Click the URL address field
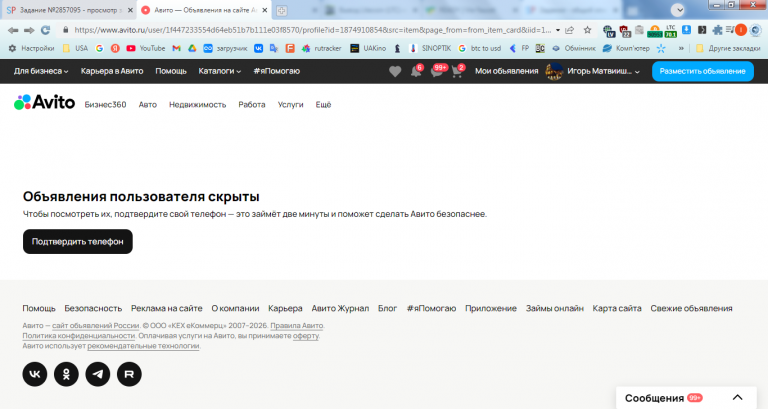This screenshot has width=768, height=409. (x=312, y=30)
